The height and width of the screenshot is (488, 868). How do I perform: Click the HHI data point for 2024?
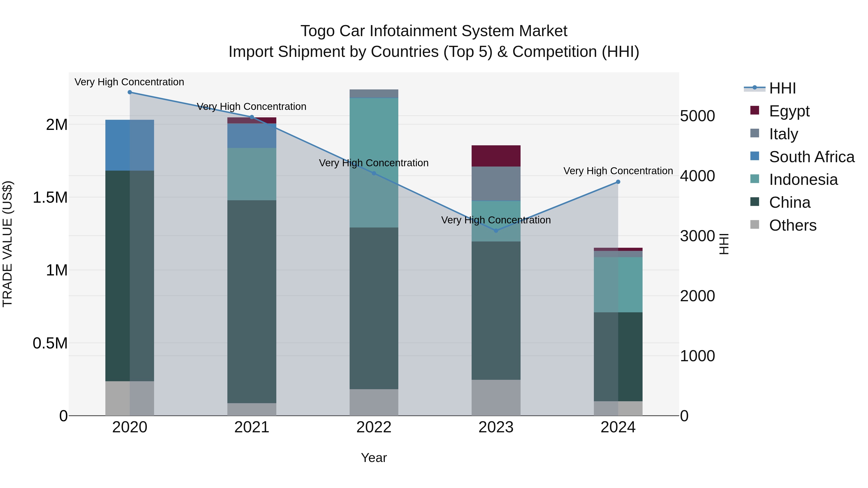(618, 182)
